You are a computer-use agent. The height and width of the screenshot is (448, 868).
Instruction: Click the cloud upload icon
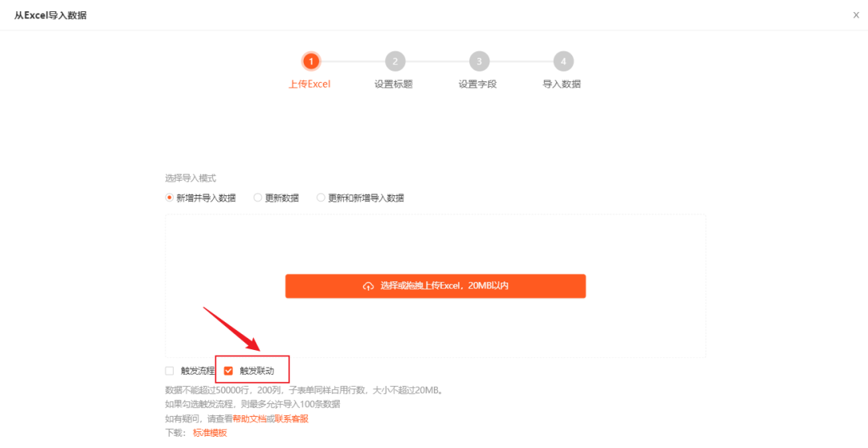click(368, 286)
